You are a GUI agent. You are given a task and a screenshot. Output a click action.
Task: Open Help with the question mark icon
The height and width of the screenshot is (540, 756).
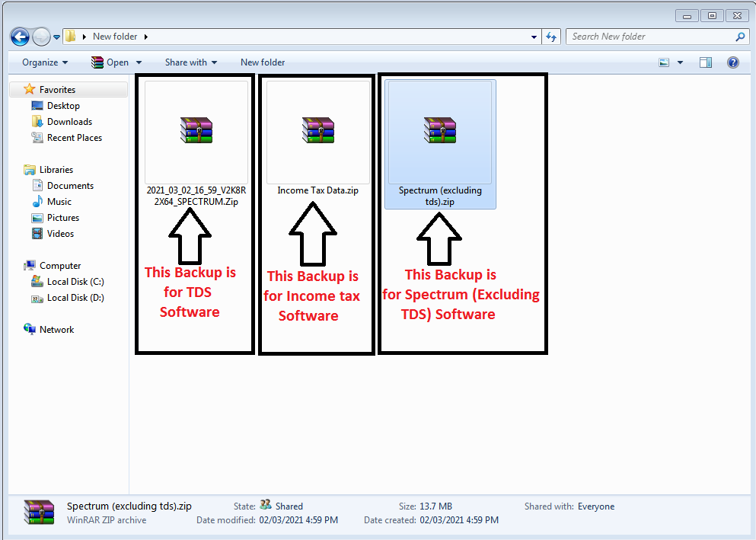click(733, 62)
